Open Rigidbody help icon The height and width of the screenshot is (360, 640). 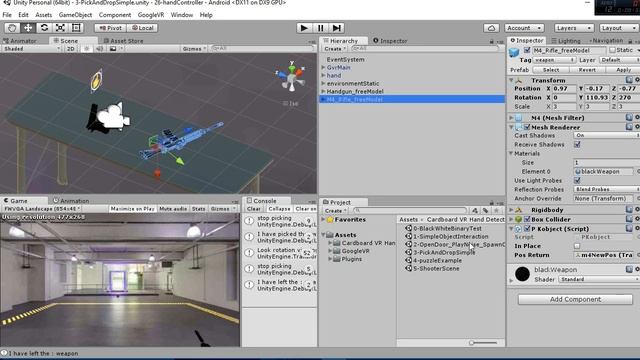[629, 210]
